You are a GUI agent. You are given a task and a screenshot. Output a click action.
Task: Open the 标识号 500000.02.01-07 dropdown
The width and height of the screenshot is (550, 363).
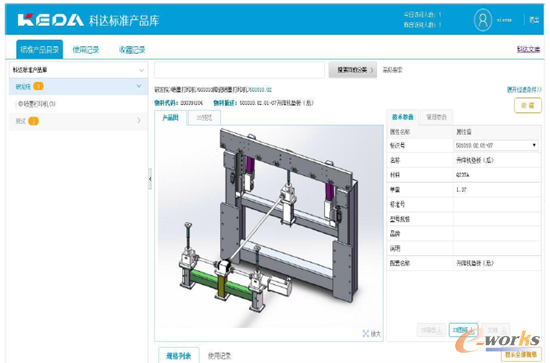click(496, 145)
